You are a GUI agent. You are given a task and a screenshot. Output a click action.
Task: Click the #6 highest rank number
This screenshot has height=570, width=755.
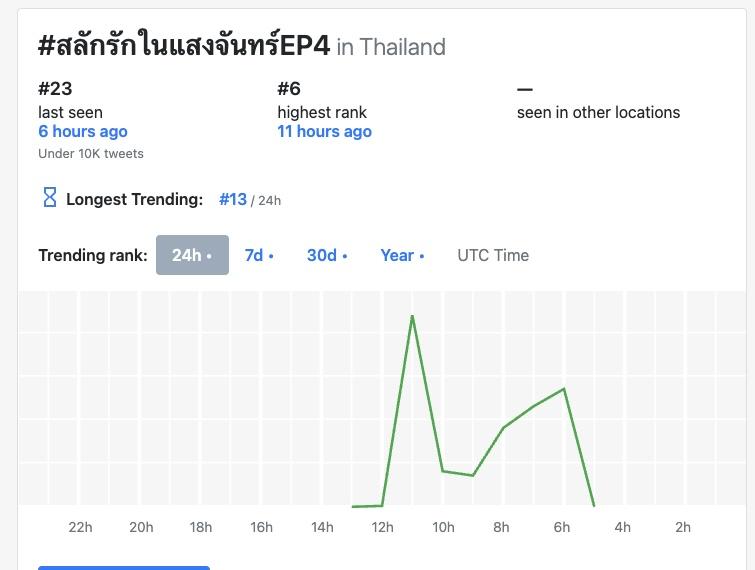point(289,89)
